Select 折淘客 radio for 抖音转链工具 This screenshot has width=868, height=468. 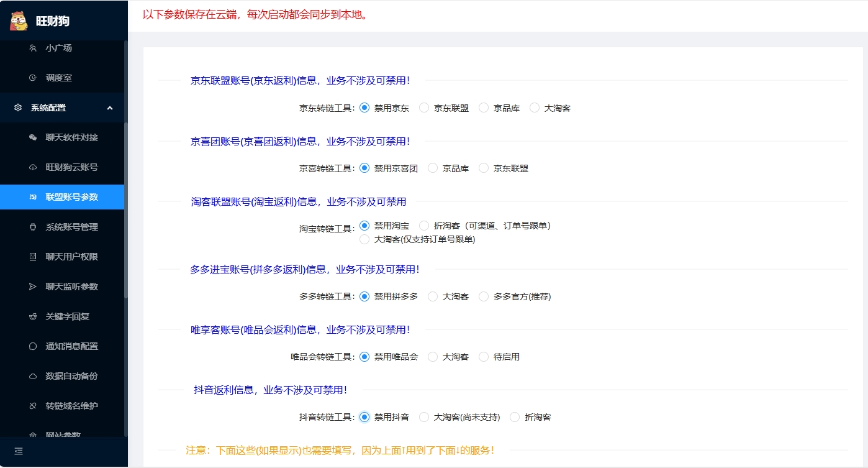515,417
